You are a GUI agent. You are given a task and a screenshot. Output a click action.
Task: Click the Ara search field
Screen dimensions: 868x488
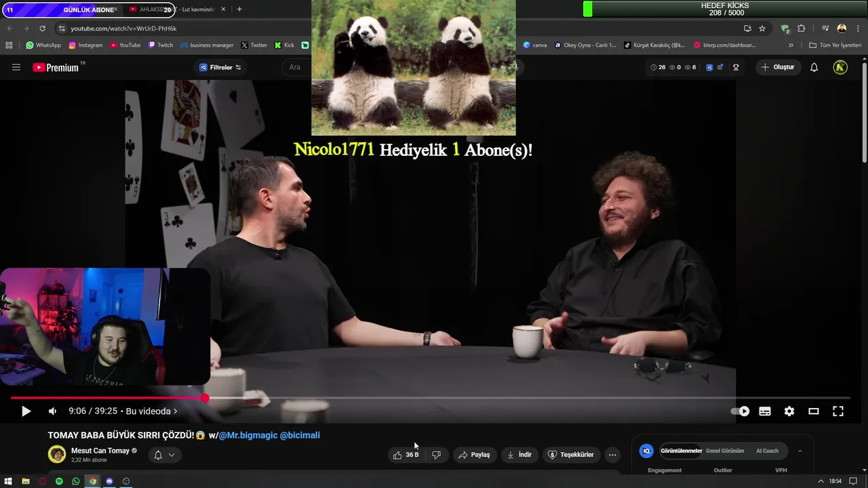pos(296,67)
